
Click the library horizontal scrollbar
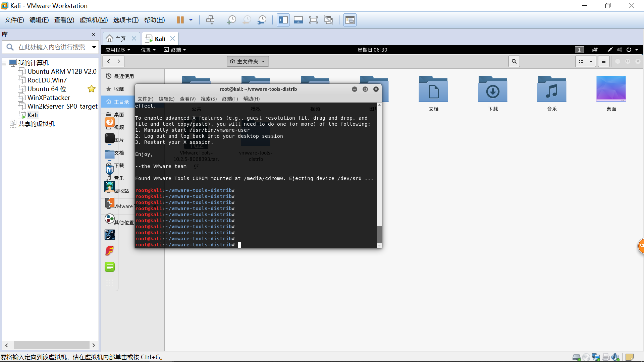[51, 345]
